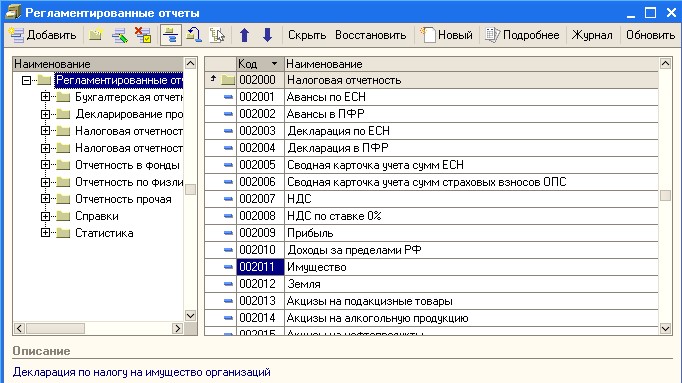
Task: Click the red-cross deletion mark icon
Action: [143, 35]
